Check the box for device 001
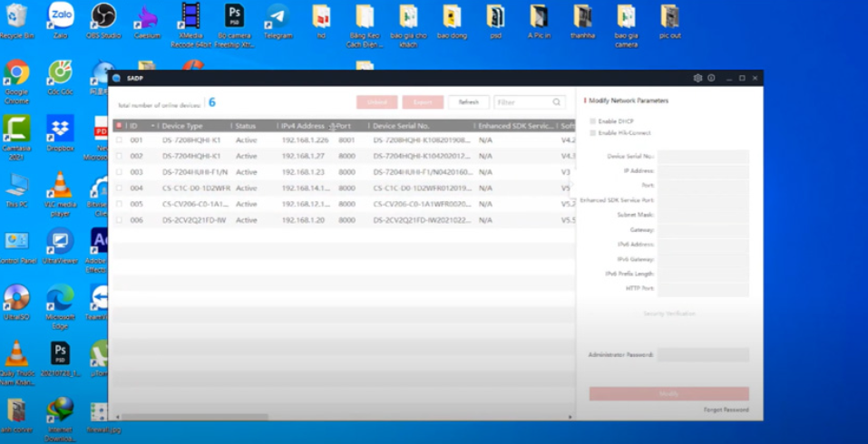Screen dimensions: 868x444 pos(119,140)
